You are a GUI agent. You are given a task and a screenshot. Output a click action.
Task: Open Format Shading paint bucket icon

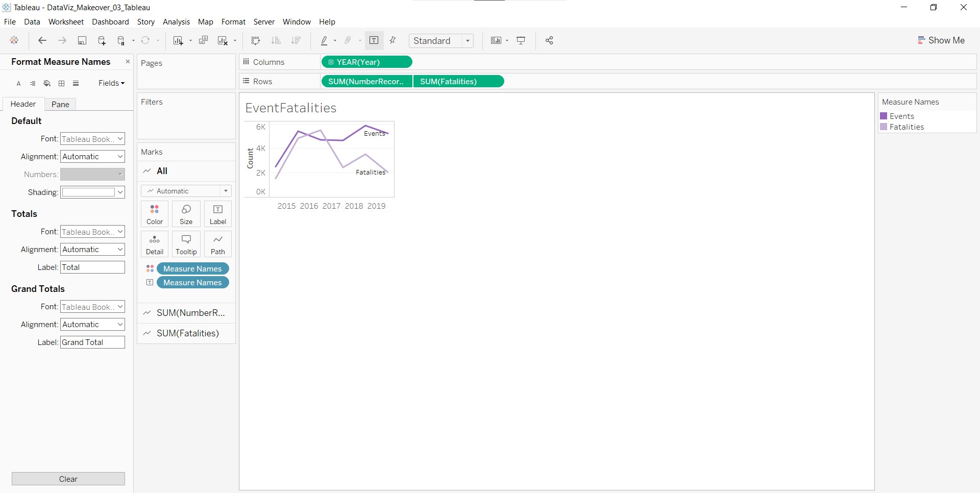[x=47, y=83]
